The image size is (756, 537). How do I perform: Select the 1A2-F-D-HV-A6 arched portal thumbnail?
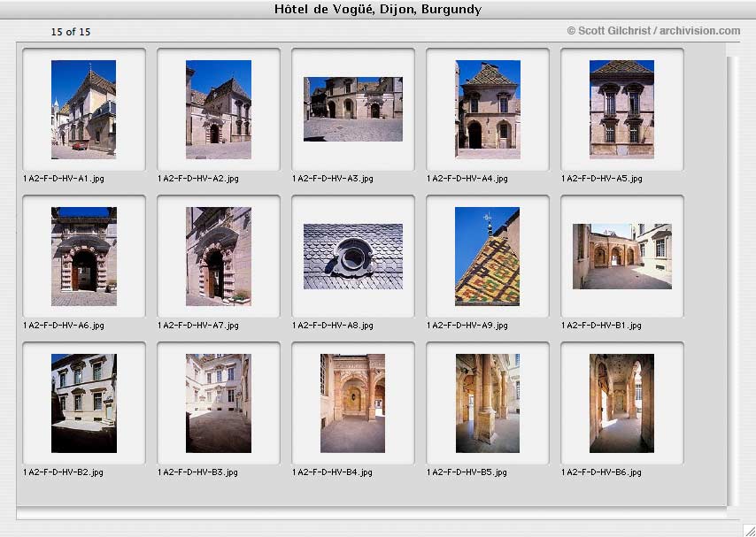coord(84,257)
